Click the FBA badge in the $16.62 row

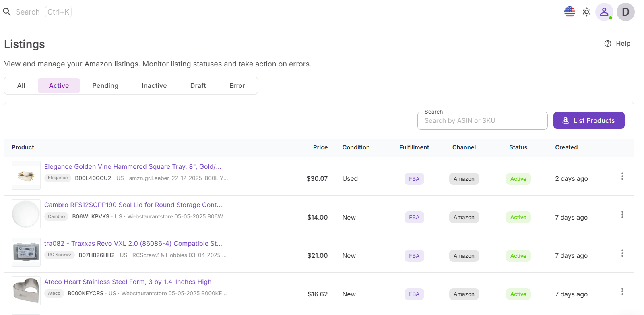point(414,294)
